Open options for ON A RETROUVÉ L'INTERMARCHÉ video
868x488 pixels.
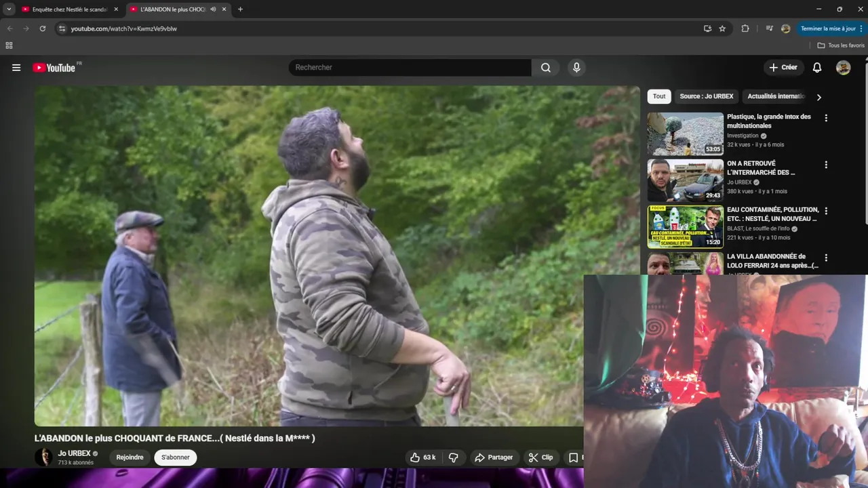[826, 165]
